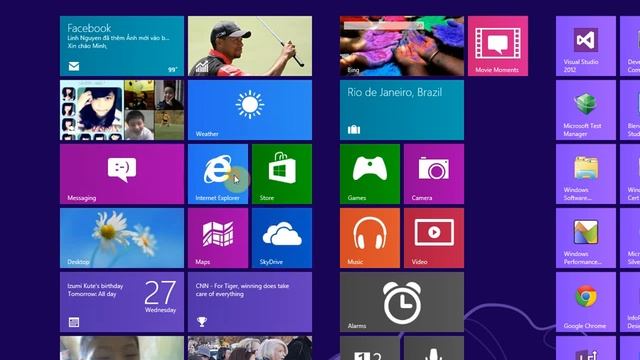Launch the Games tile
The image size is (640, 360).
[x=370, y=174]
